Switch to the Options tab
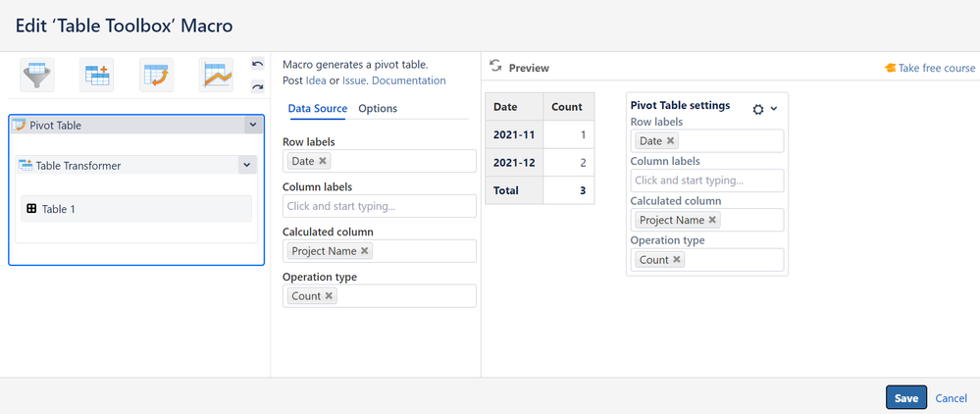Viewport: 980px width, 414px height. (378, 109)
